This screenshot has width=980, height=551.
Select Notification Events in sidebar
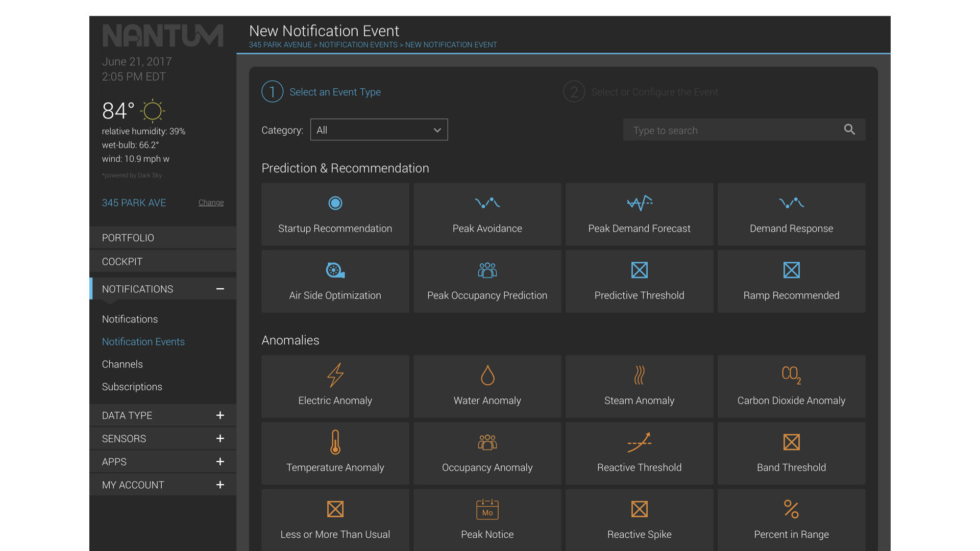[x=143, y=341]
